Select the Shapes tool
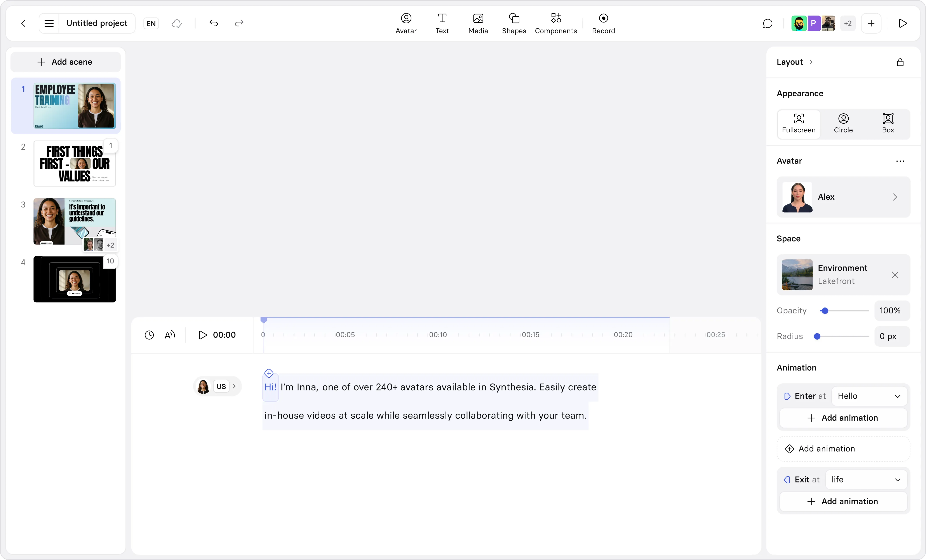The image size is (926, 560). (x=514, y=23)
